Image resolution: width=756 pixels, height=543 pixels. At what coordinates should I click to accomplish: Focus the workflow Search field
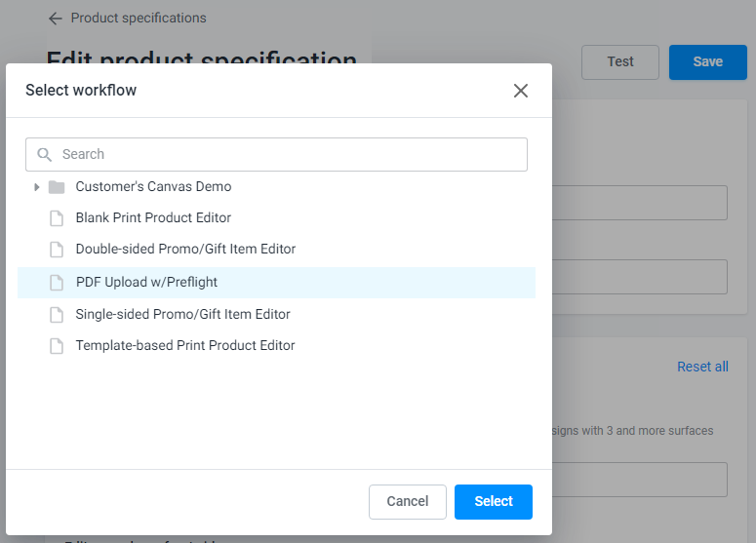click(x=276, y=155)
